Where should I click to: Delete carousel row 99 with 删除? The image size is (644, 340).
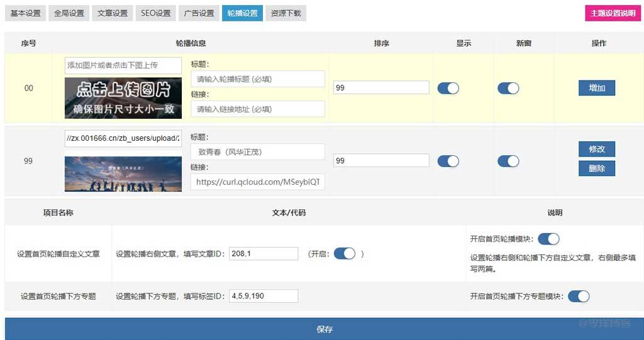[596, 168]
